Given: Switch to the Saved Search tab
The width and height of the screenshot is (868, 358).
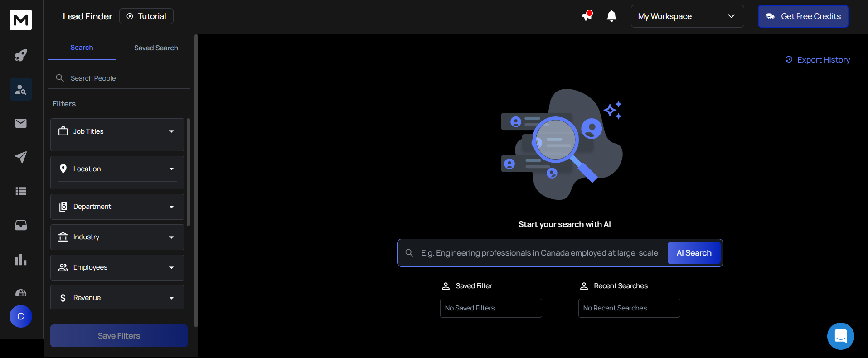Looking at the screenshot, I should click(x=156, y=48).
